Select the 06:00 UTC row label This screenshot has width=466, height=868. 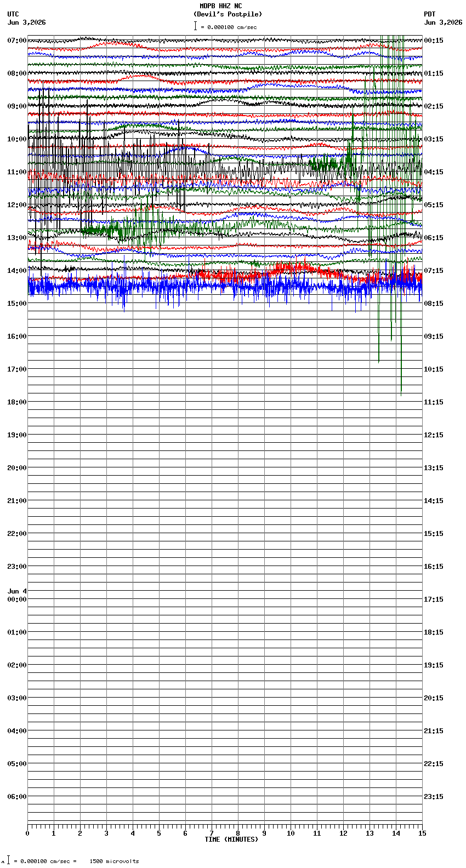tap(17, 797)
